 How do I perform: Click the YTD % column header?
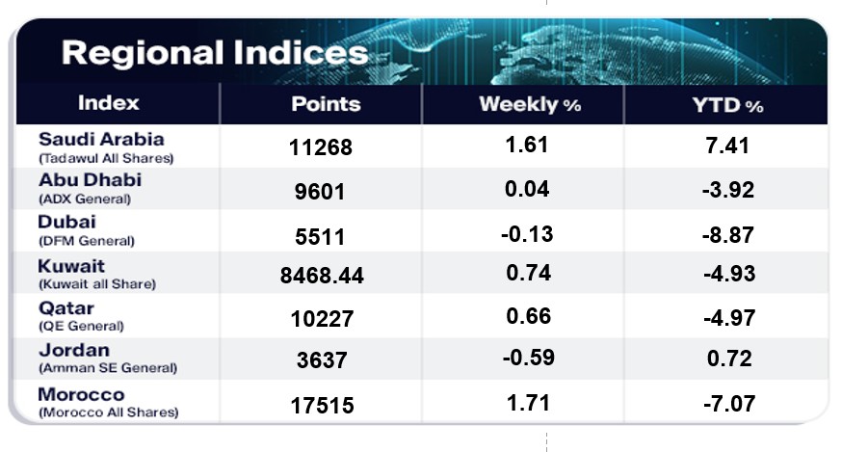pos(728,105)
